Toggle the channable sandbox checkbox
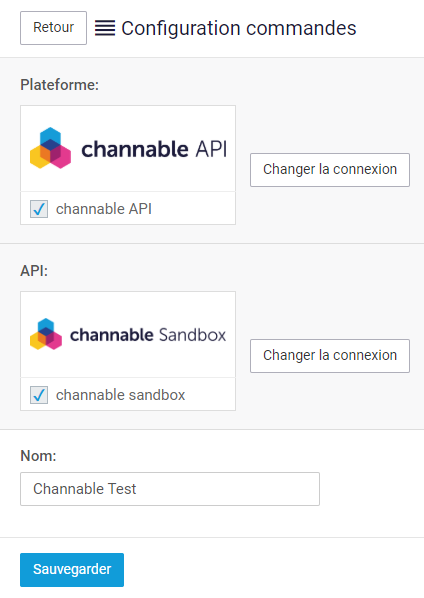424x598 pixels. click(39, 395)
